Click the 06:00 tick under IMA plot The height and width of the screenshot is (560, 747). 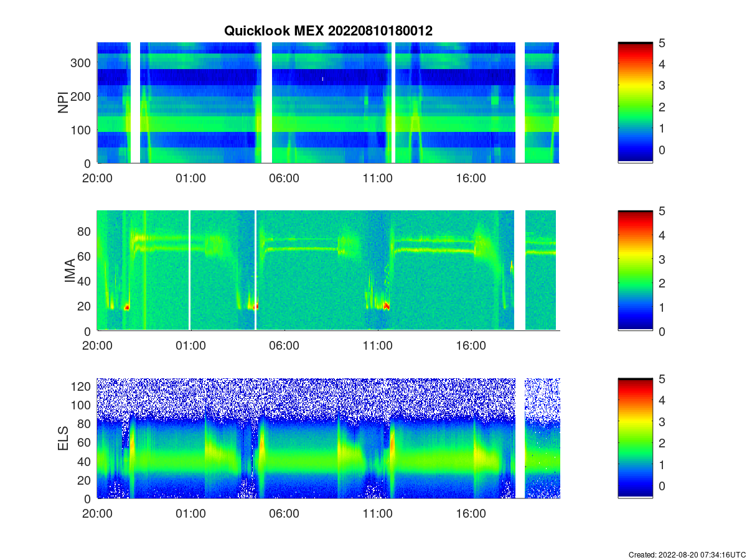(x=284, y=346)
